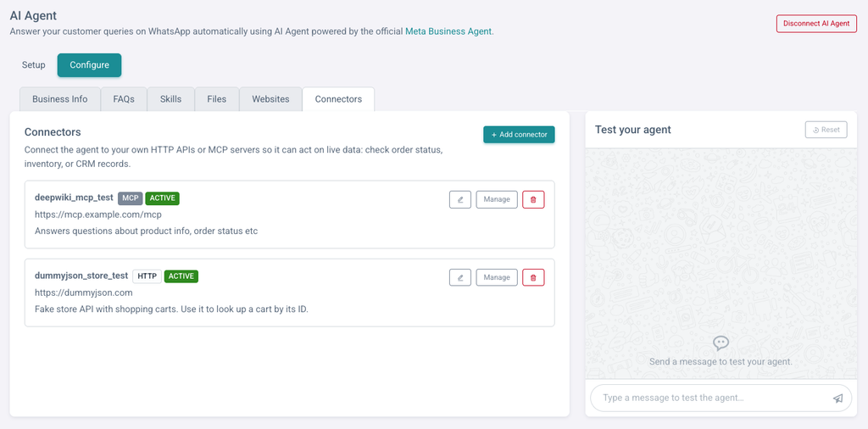Viewport: 868px width, 429px height.
Task: Delete the dummyjson_store_test connector via trash icon
Action: pos(534,277)
